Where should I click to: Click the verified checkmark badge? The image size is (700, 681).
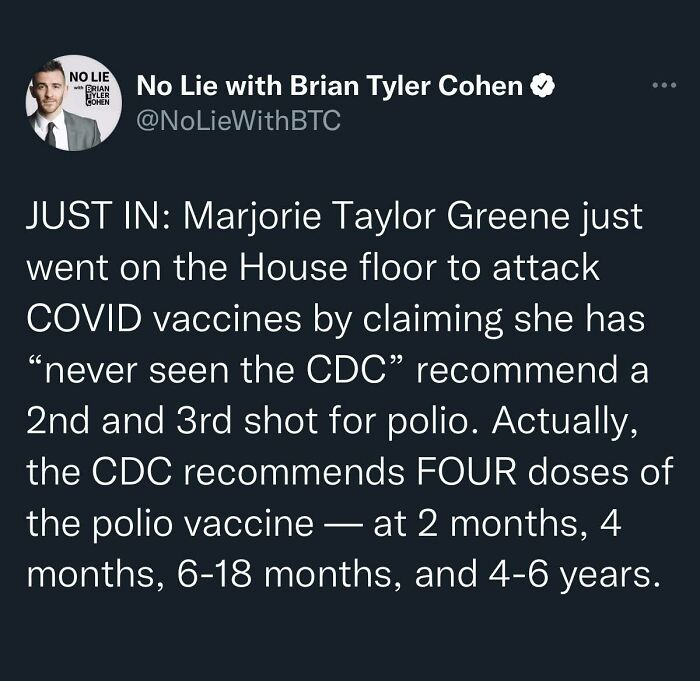tap(542, 85)
